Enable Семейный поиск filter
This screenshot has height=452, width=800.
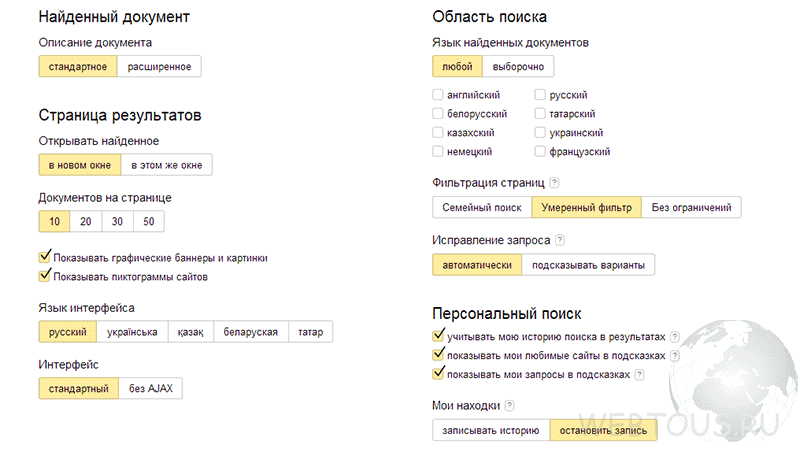(482, 207)
